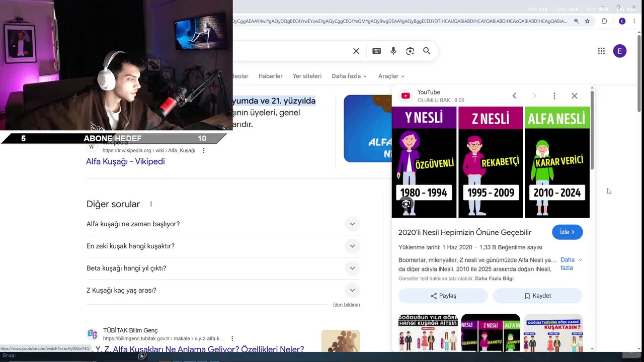Click the 'İzle' watch button
The image size is (644, 362).
567,232
